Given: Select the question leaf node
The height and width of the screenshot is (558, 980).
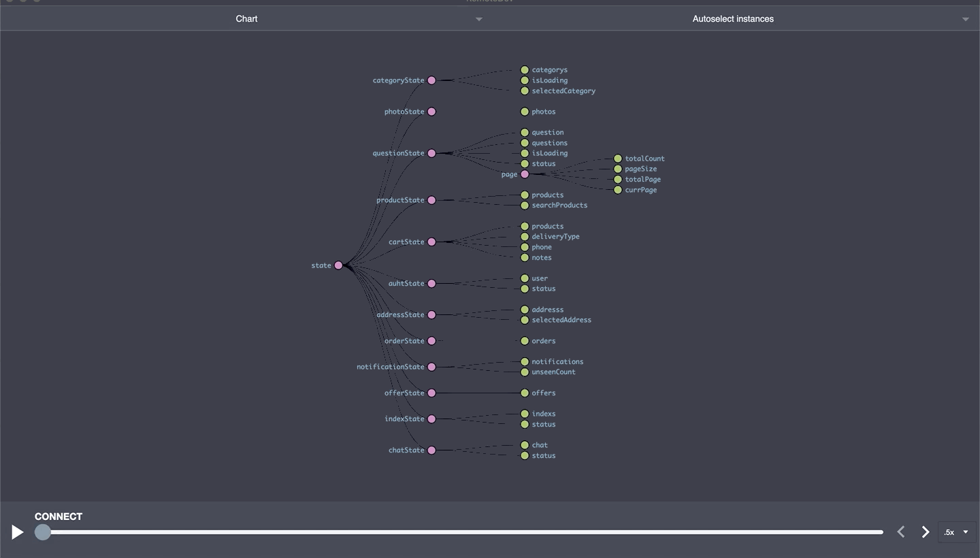Looking at the screenshot, I should (x=525, y=132).
